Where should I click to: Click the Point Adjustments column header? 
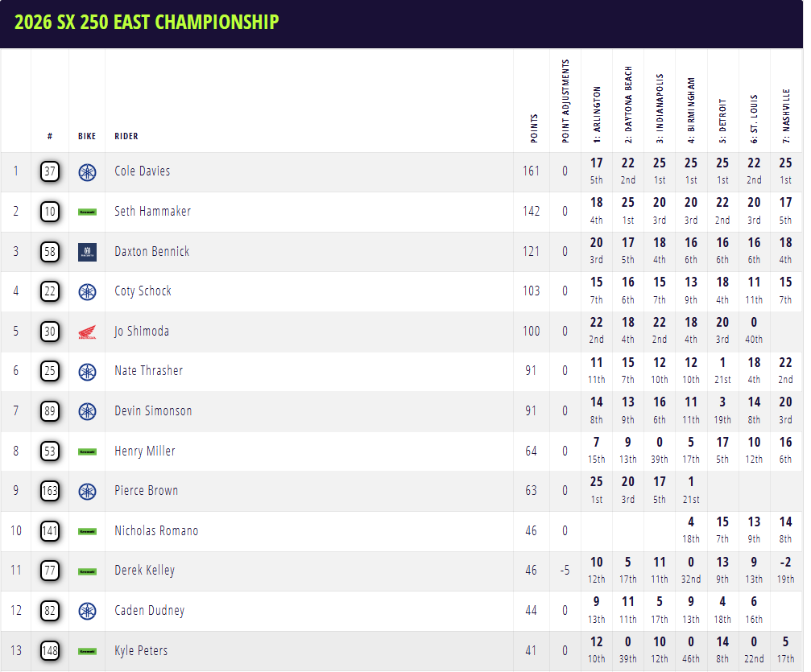point(565,101)
